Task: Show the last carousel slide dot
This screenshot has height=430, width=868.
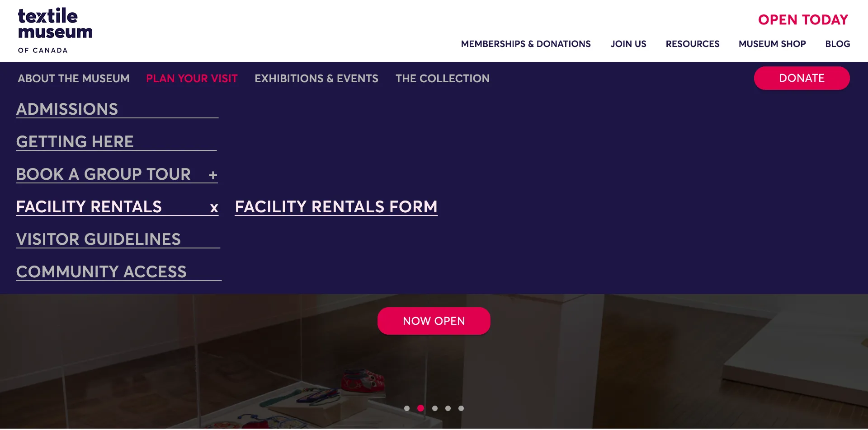Action: pos(461,408)
